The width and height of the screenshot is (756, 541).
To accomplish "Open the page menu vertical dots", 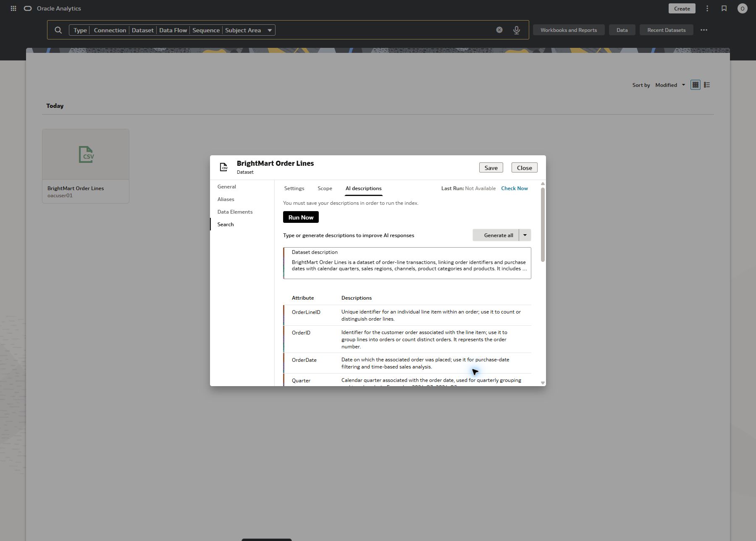I will click(707, 8).
